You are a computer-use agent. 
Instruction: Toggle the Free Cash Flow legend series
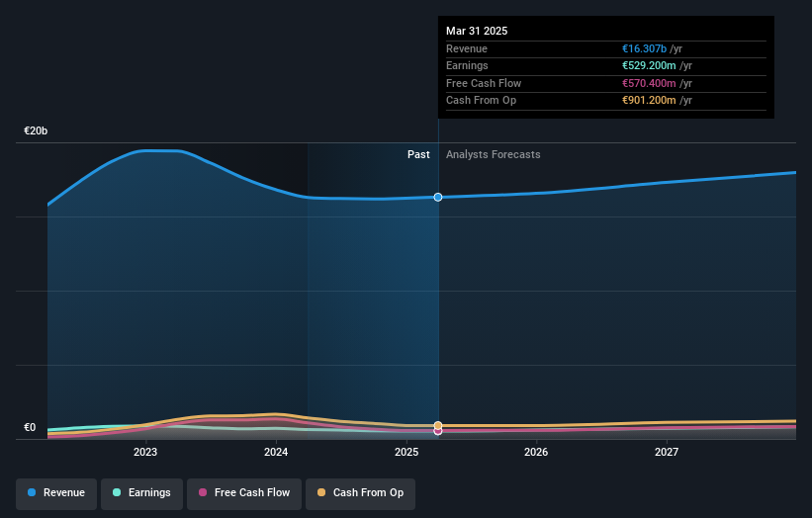pyautogui.click(x=244, y=493)
